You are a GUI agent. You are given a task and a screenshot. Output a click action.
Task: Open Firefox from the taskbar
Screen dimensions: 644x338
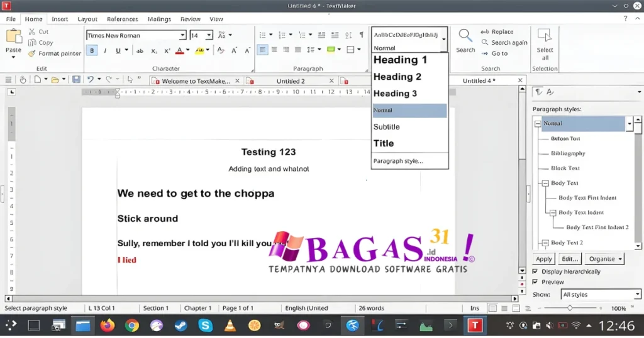coord(107,326)
